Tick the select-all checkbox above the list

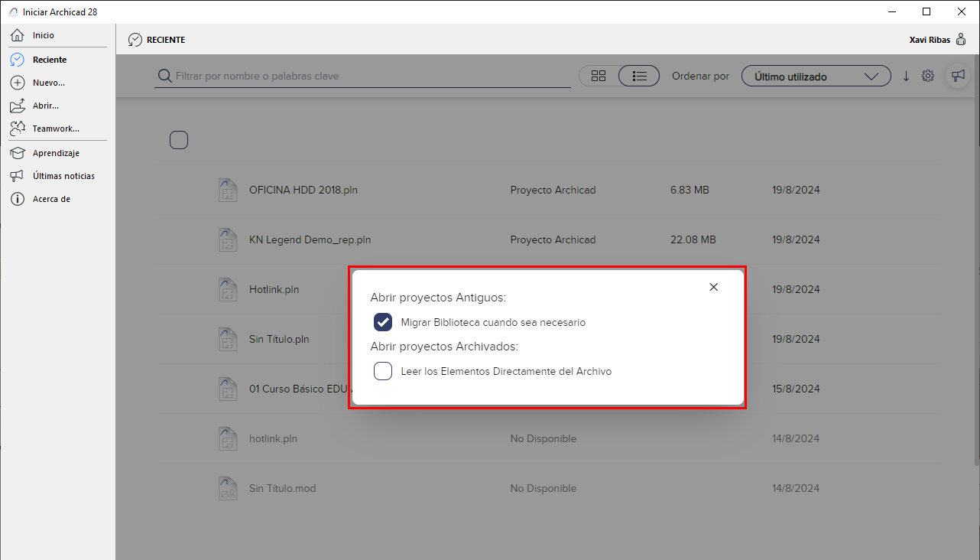[179, 140]
